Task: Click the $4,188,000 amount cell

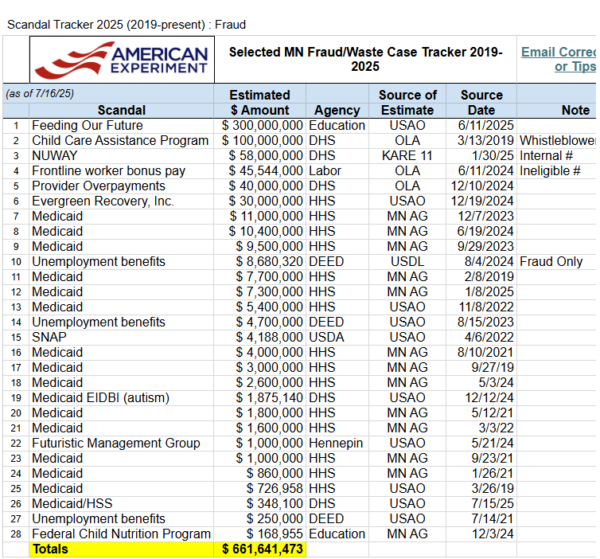Action: (x=259, y=337)
